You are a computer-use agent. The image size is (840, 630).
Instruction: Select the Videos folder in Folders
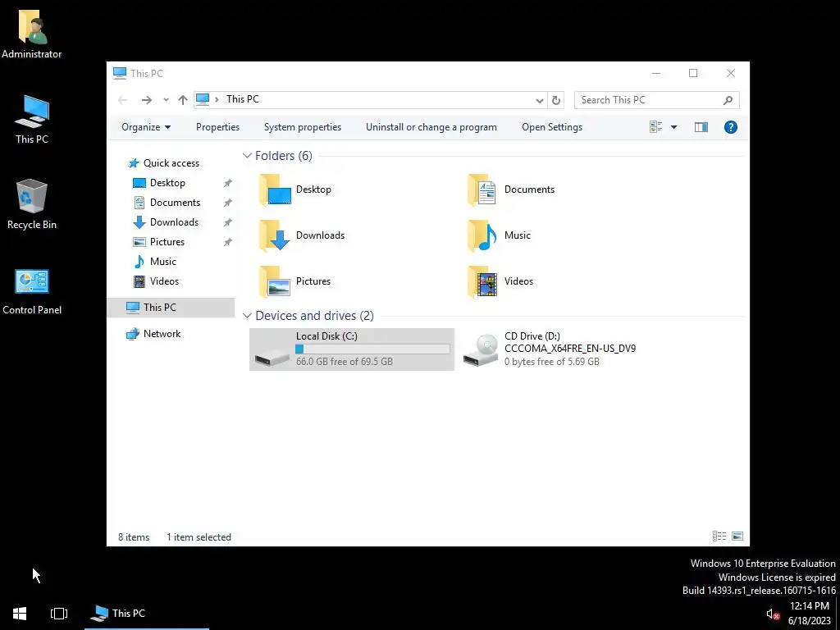click(500, 281)
